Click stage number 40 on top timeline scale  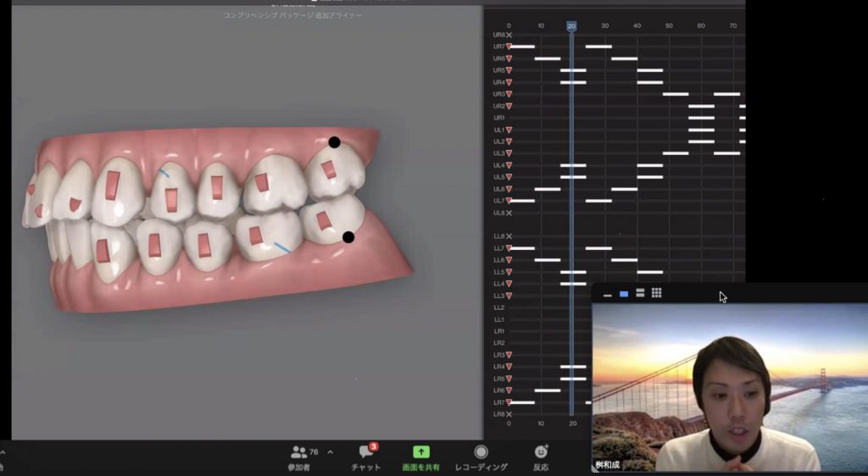637,26
